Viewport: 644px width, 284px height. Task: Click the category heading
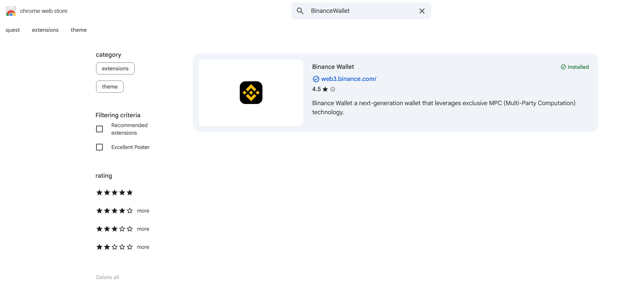[x=109, y=55]
